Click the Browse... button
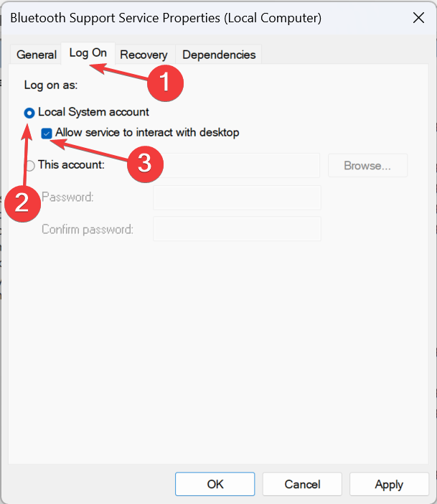 pos(367,166)
